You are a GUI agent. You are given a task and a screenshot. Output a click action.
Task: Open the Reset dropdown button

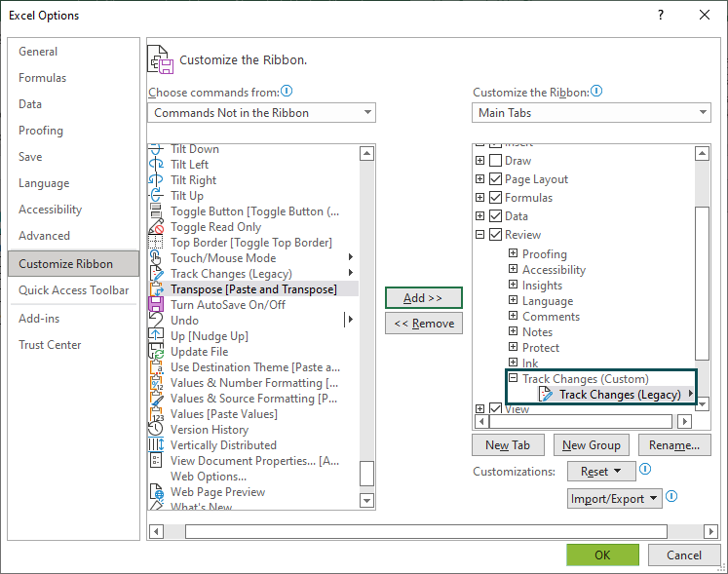click(x=601, y=472)
